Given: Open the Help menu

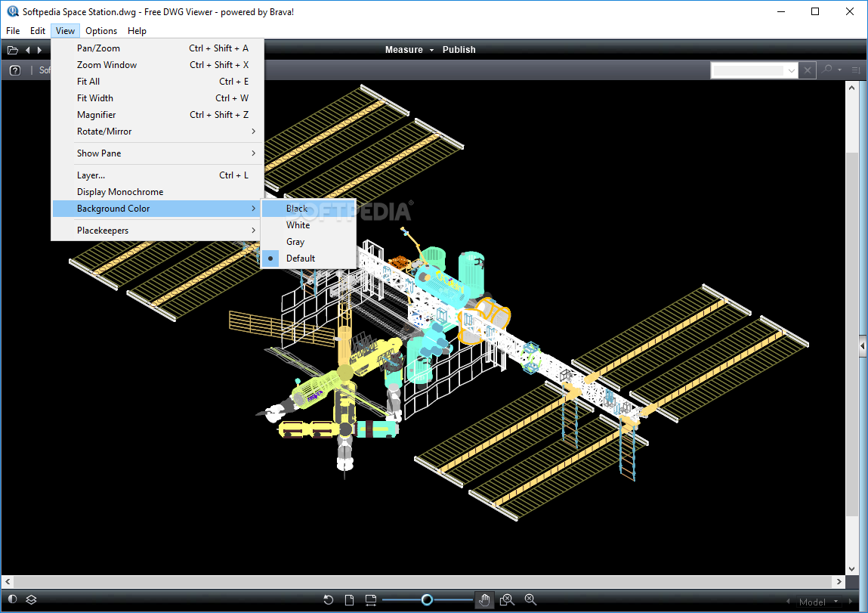Looking at the screenshot, I should (137, 31).
